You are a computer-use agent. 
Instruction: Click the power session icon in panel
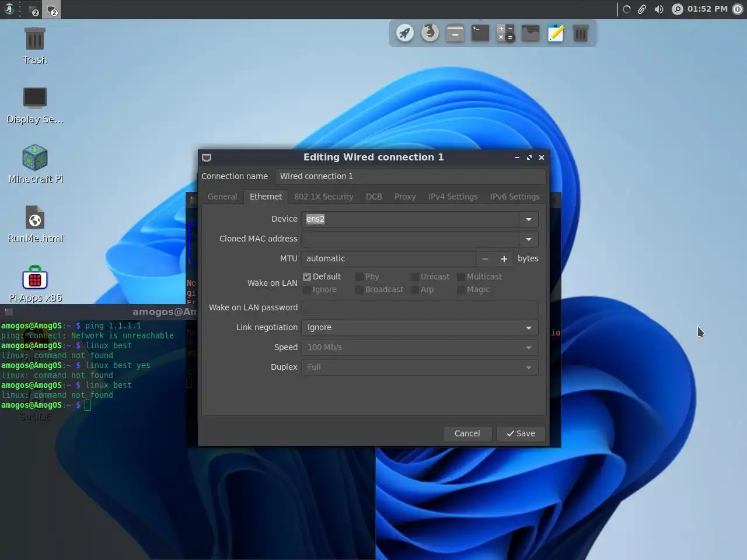coord(738,9)
